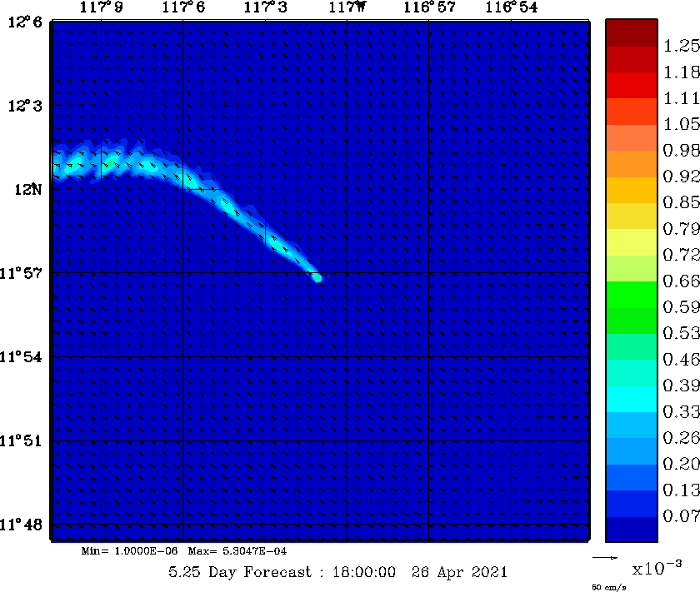The image size is (700, 592).
Task: Click the "117°6" longitude label
Action: coord(183,7)
